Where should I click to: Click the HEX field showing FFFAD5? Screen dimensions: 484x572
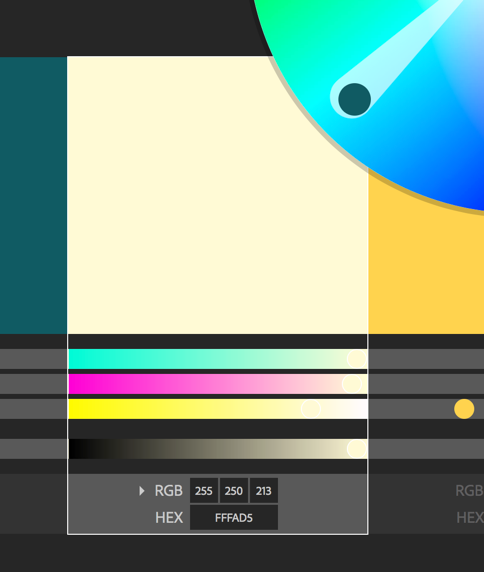point(234,518)
